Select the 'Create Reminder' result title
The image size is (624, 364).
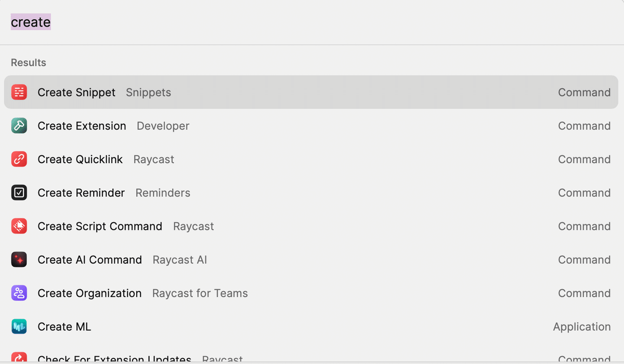click(81, 193)
